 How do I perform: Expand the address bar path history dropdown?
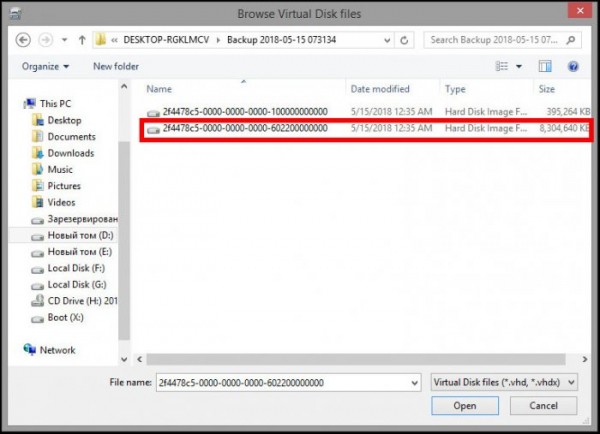click(x=387, y=40)
